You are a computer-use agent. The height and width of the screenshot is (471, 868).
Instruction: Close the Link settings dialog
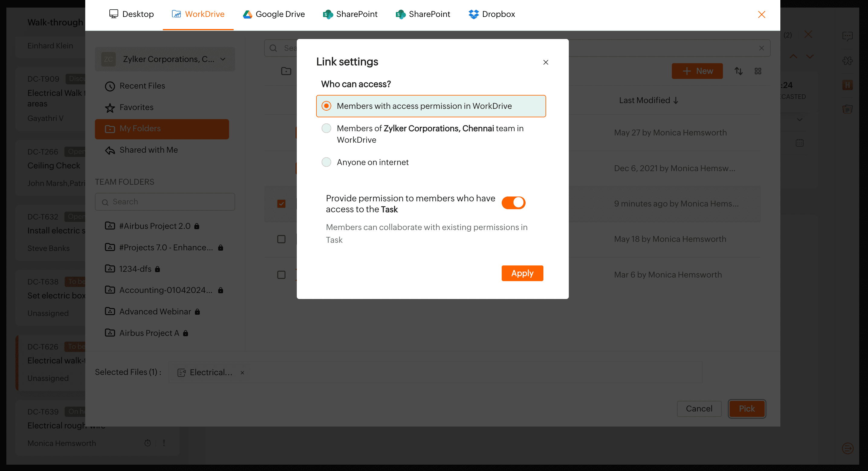pyautogui.click(x=546, y=62)
